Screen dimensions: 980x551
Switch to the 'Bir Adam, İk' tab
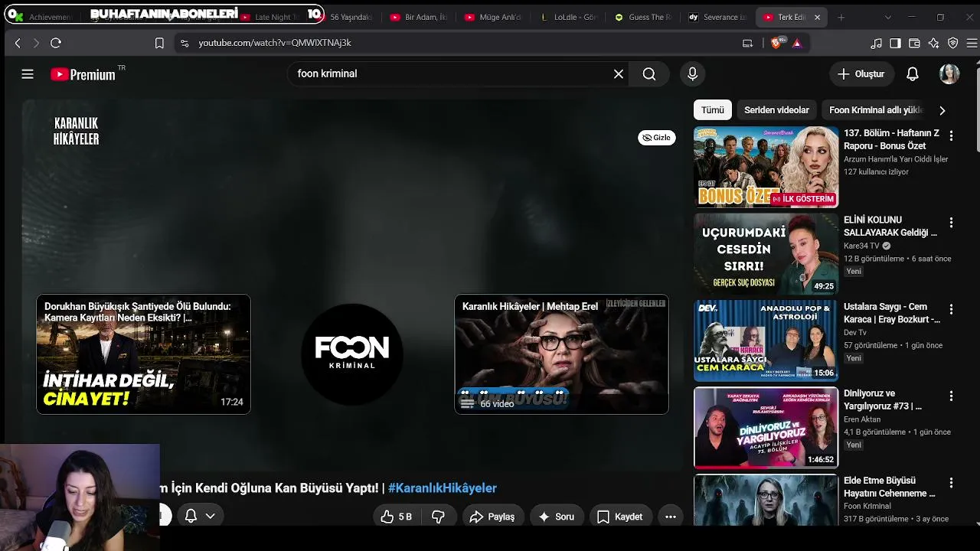pos(419,17)
